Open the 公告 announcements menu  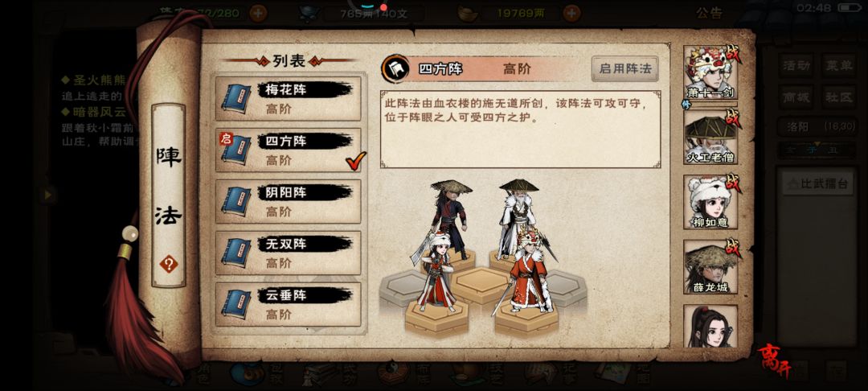coord(709,14)
